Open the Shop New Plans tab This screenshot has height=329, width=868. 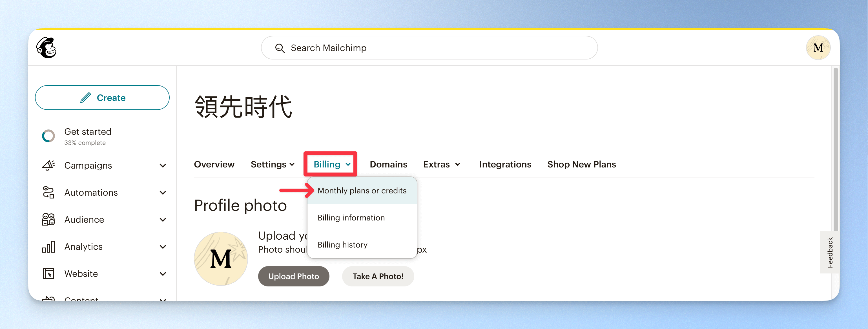point(581,164)
